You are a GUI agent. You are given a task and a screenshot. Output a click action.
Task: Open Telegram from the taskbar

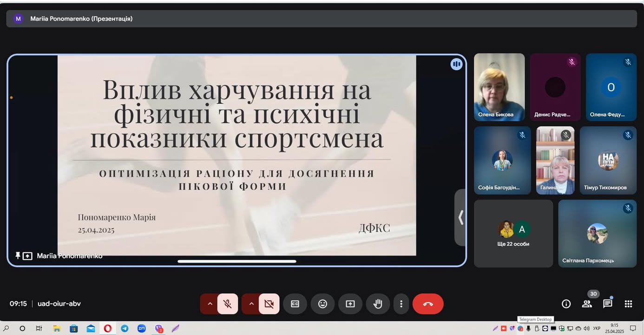click(125, 328)
